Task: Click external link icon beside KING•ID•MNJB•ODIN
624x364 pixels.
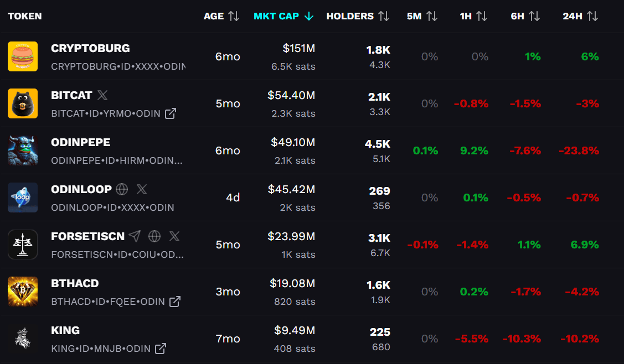Action: (x=161, y=349)
